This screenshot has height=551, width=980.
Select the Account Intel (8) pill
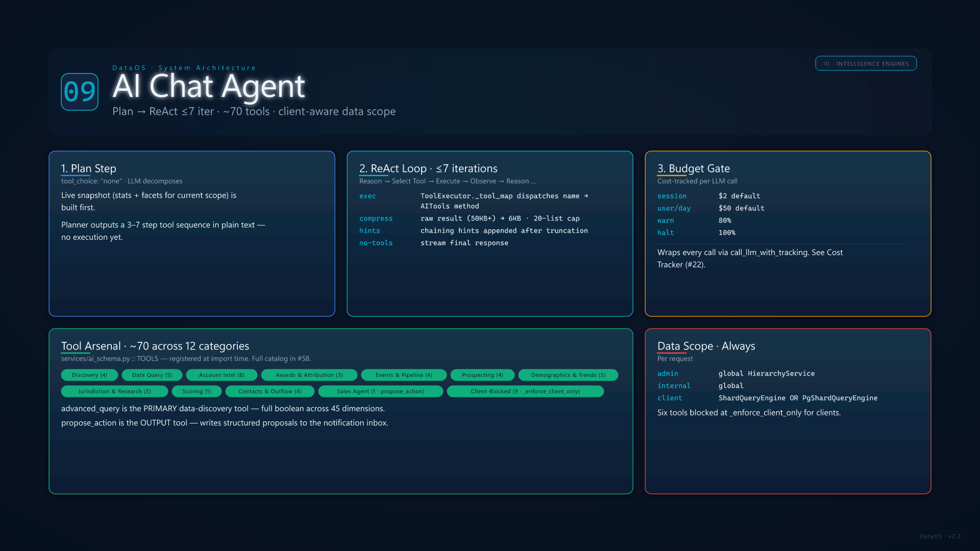(222, 375)
